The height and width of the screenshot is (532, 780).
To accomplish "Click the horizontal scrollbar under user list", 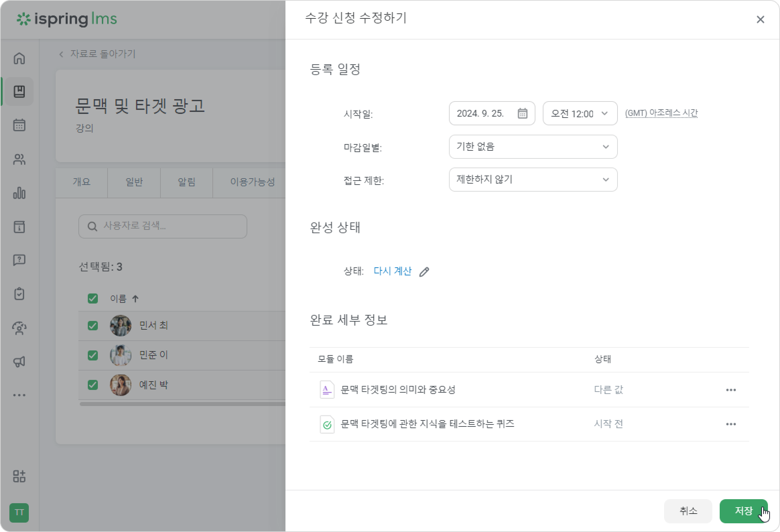I will click(x=182, y=404).
